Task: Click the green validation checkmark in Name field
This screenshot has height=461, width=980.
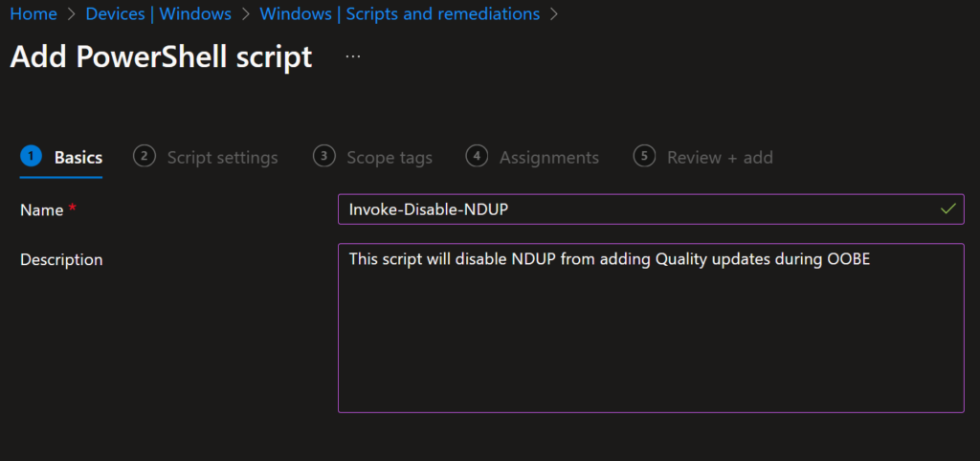Action: tap(948, 209)
